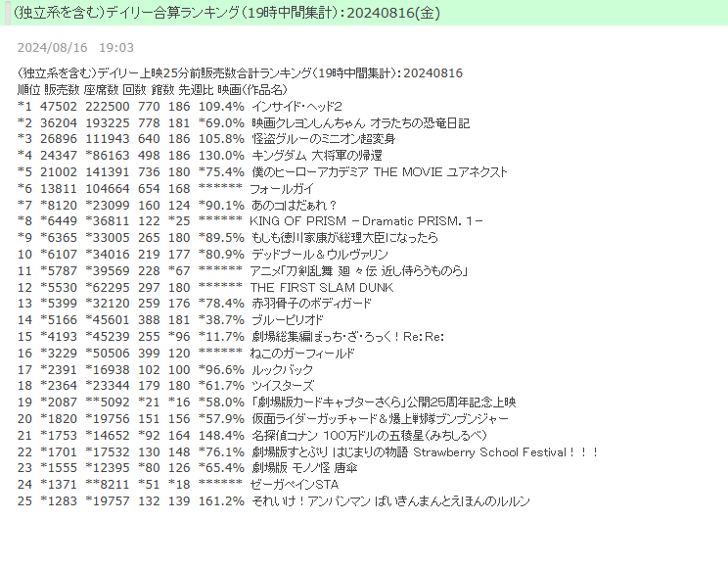Select the subtitle line デイリー上映25分前販売数合計ランキング

240,73
